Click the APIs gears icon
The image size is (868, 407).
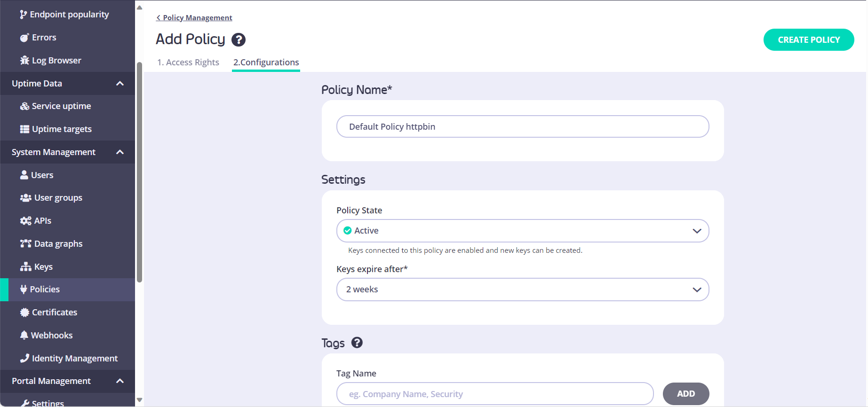tap(25, 221)
